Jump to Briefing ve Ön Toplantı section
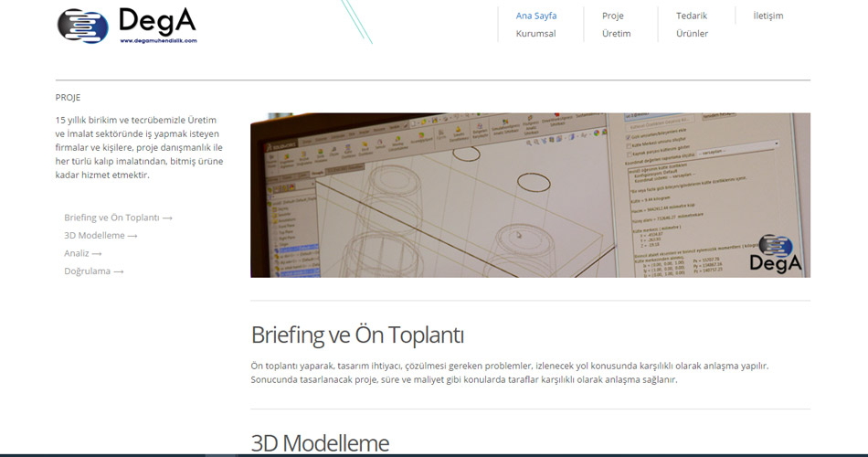 click(x=118, y=218)
